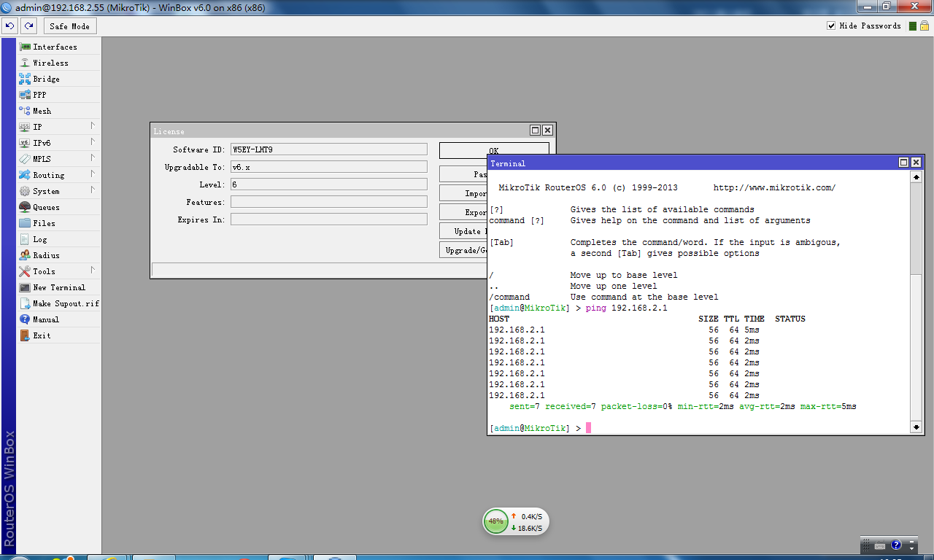Click the Bridge icon in sidebar
Screen dimensions: 934x560
coord(25,79)
